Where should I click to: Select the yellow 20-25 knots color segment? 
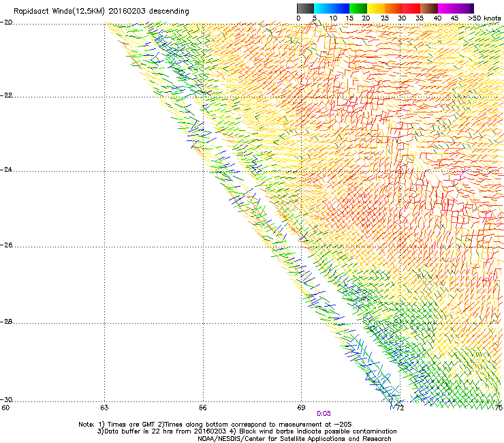[x=376, y=8]
